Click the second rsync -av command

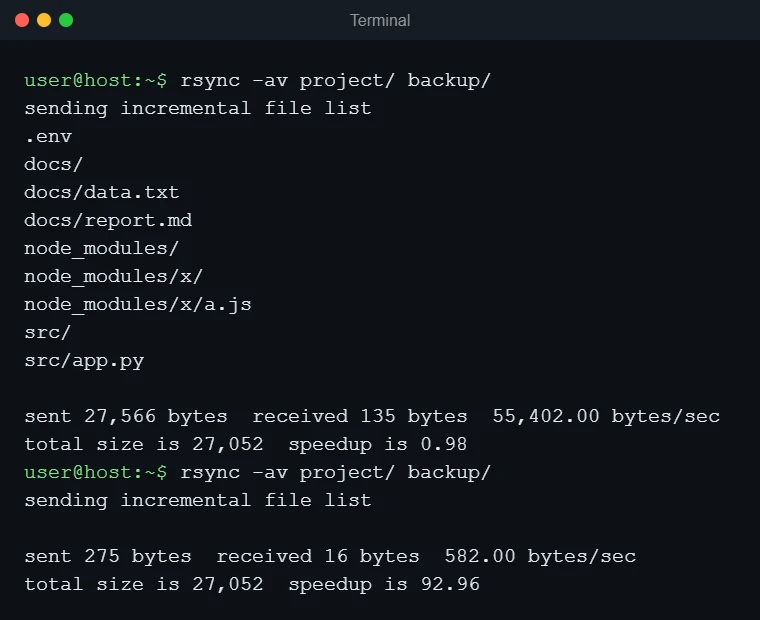click(335, 473)
